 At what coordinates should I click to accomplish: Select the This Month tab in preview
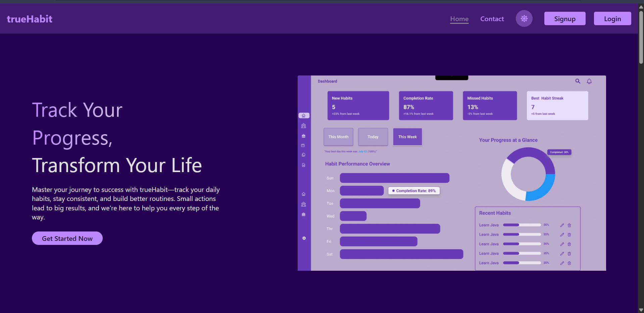point(338,137)
